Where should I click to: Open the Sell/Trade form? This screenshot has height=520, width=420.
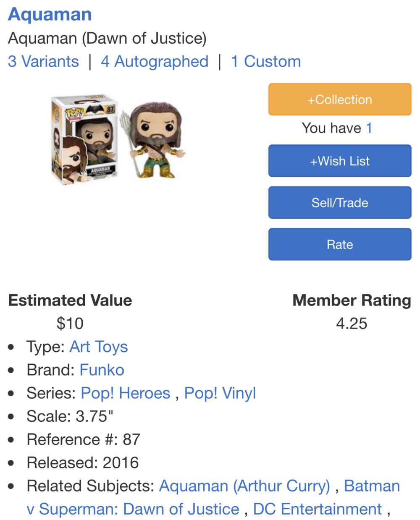339,203
